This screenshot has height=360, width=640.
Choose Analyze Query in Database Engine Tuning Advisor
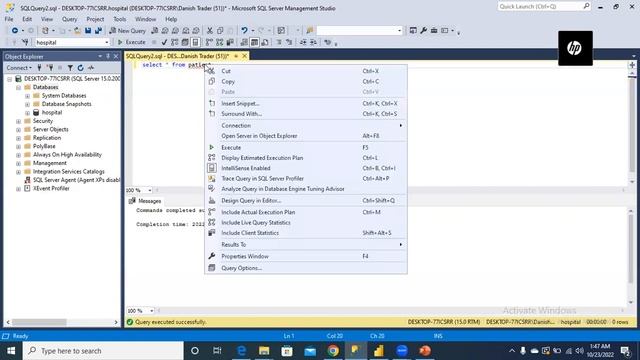pyautogui.click(x=306, y=189)
